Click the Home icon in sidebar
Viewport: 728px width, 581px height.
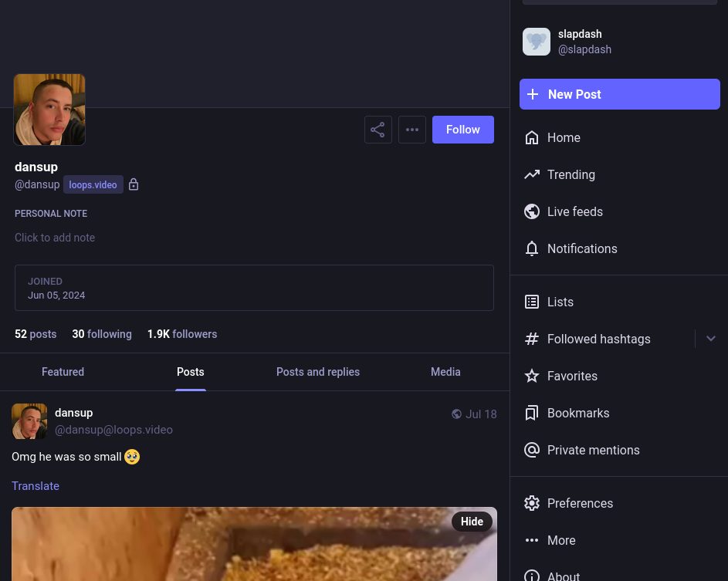point(532,138)
